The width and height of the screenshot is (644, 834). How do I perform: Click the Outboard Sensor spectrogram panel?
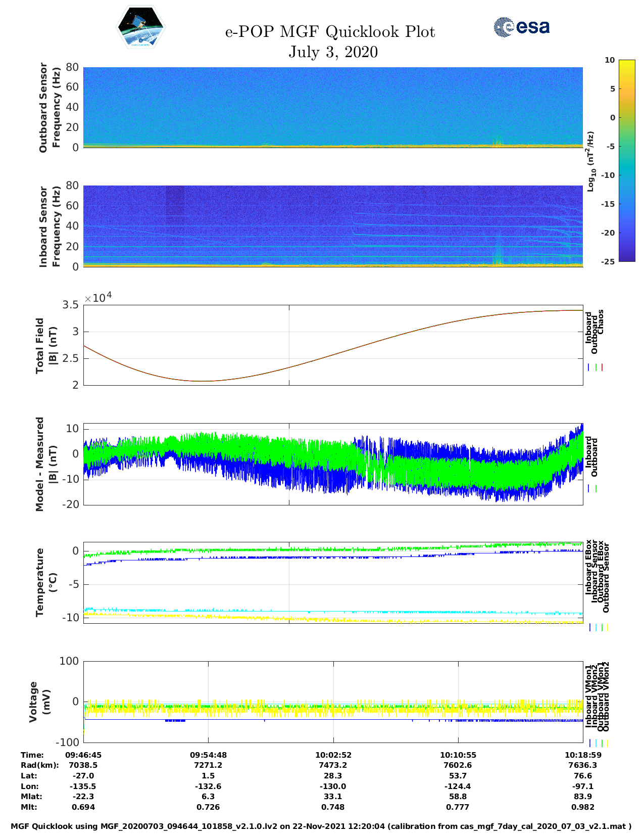point(332,107)
